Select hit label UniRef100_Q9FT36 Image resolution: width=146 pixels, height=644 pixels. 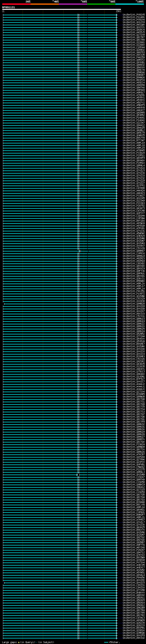[x=134, y=271]
